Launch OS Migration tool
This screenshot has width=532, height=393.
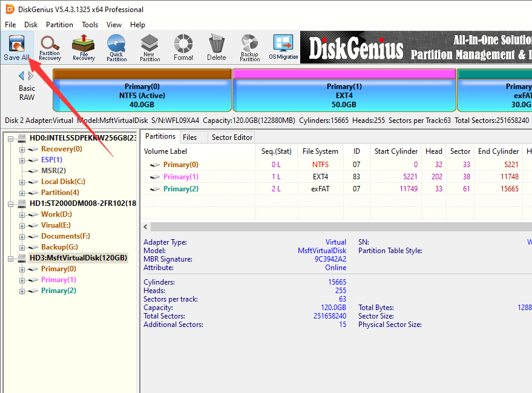tap(283, 48)
